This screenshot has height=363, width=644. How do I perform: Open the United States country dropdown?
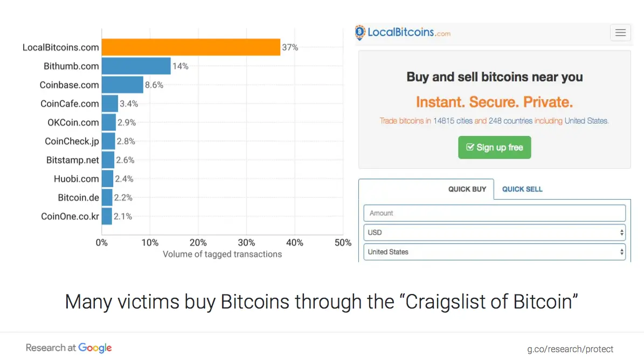(494, 252)
